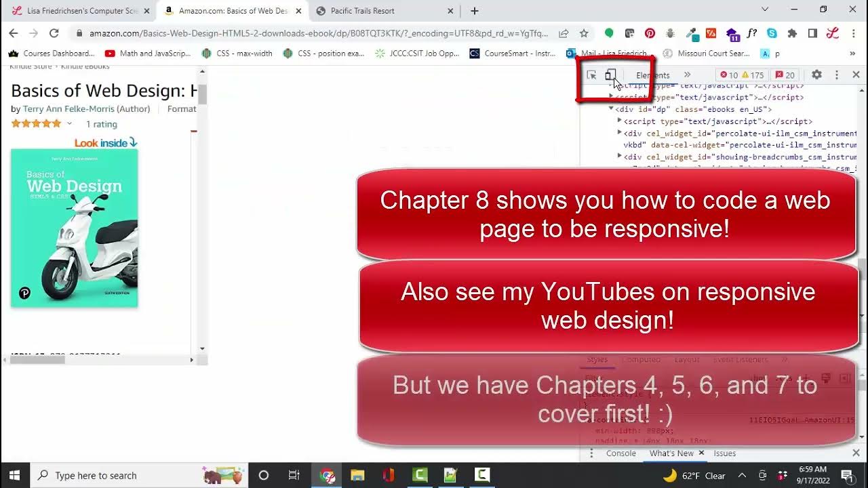This screenshot has width=868, height=488.
Task: Click the Basics of Web Design book cover
Action: (75, 228)
